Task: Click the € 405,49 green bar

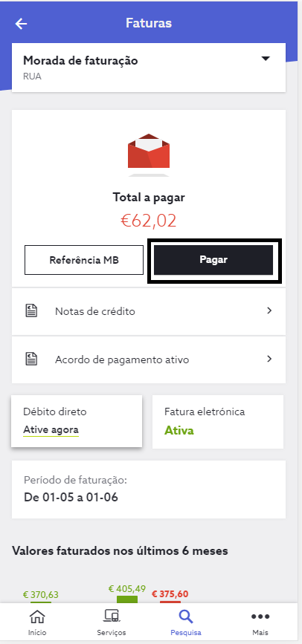Action: coord(127,599)
